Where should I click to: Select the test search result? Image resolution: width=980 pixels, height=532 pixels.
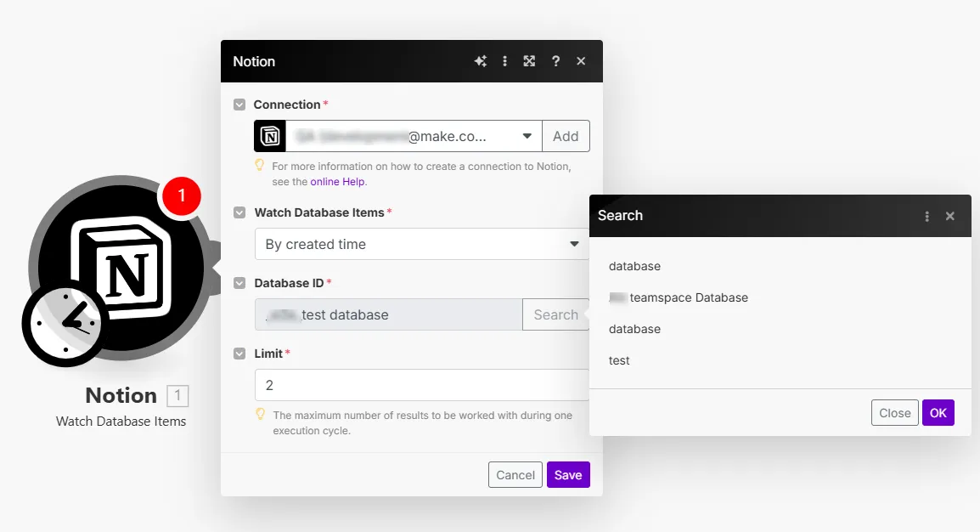619,360
